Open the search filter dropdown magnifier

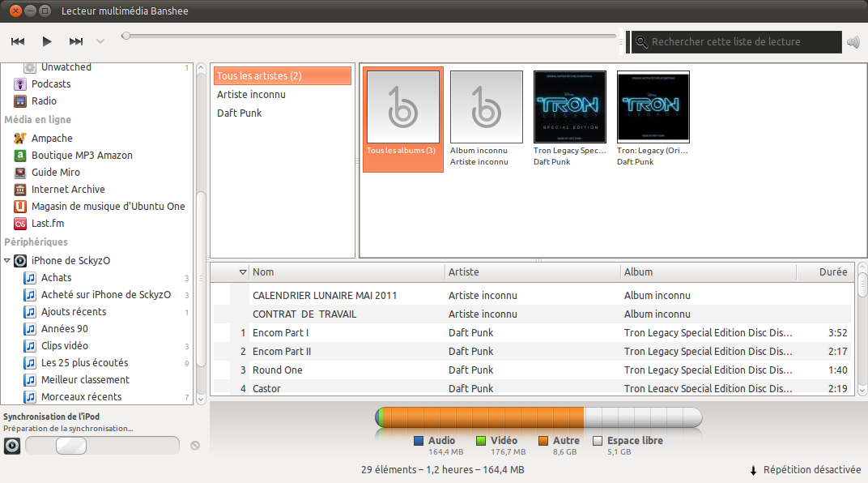641,42
